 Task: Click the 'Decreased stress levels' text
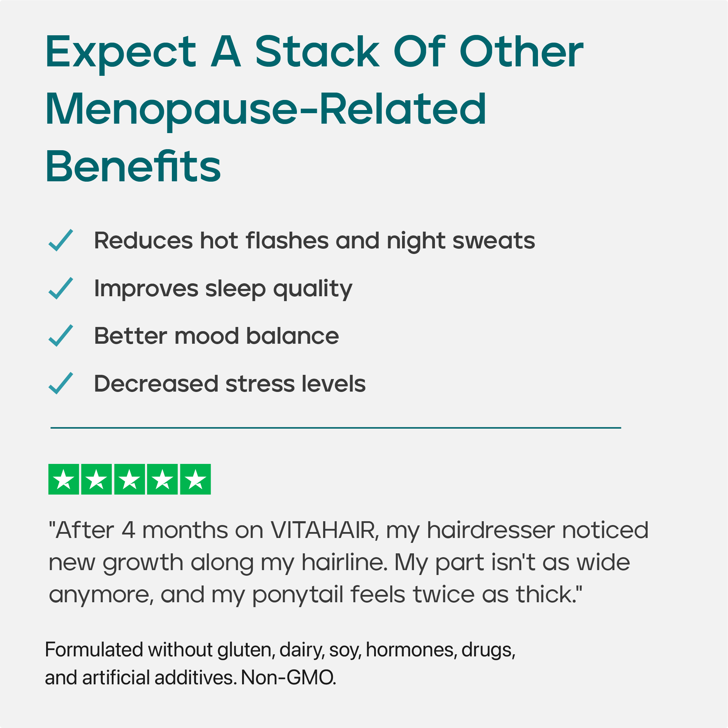coord(230,384)
